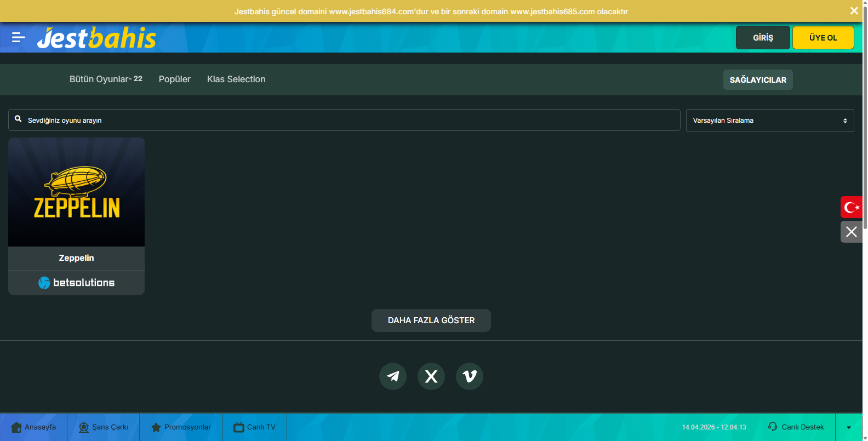The width and height of the screenshot is (868, 441).
Task: Open the Telegram social link
Action: pyautogui.click(x=393, y=376)
